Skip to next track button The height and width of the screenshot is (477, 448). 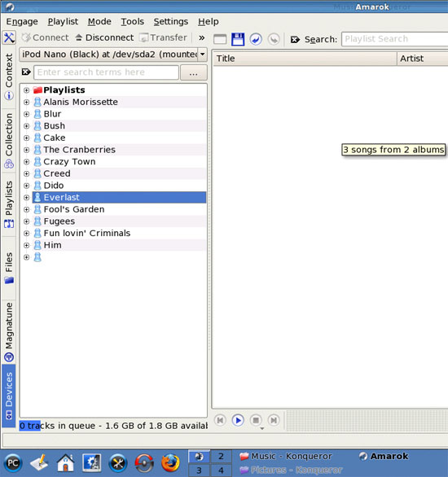coord(274,420)
